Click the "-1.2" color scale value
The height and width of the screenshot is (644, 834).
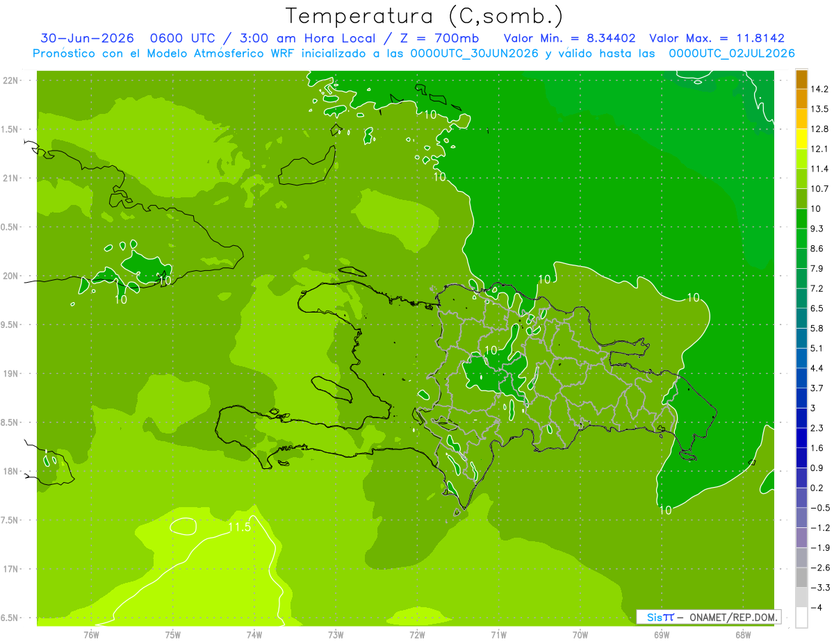[x=819, y=528]
